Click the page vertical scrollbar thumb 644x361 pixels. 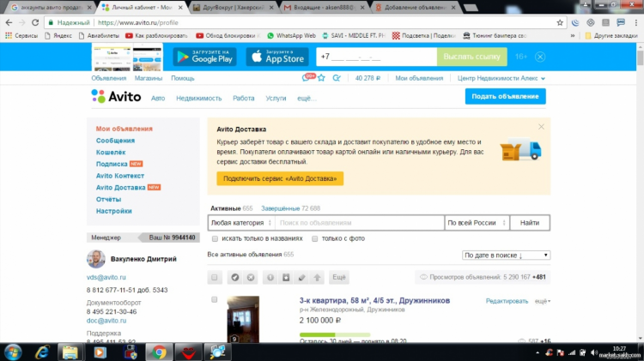(640, 57)
